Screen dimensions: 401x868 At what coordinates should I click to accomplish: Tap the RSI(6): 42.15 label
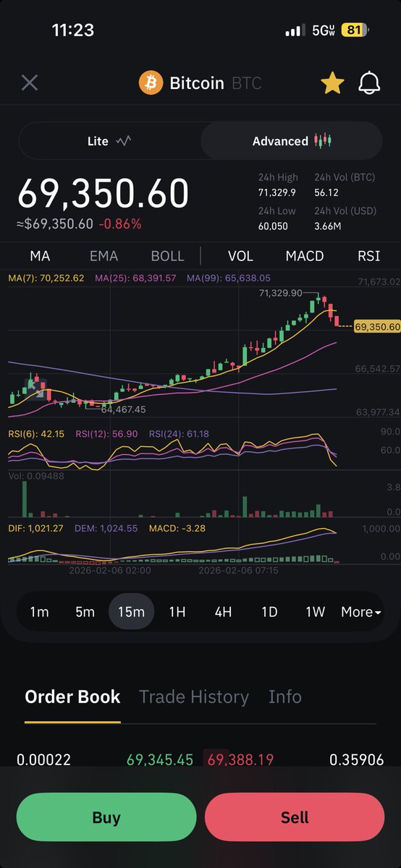36,434
